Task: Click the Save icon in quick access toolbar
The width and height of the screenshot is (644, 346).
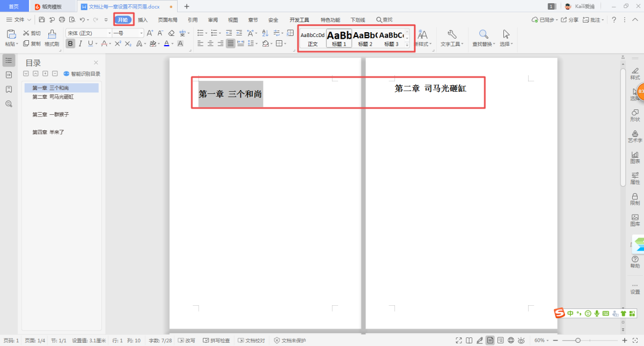Action: (x=42, y=20)
